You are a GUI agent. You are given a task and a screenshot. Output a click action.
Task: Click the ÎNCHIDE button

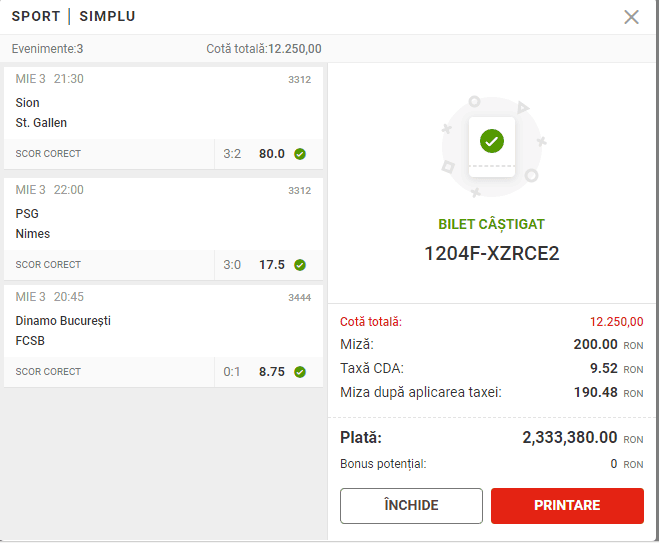[x=411, y=506]
